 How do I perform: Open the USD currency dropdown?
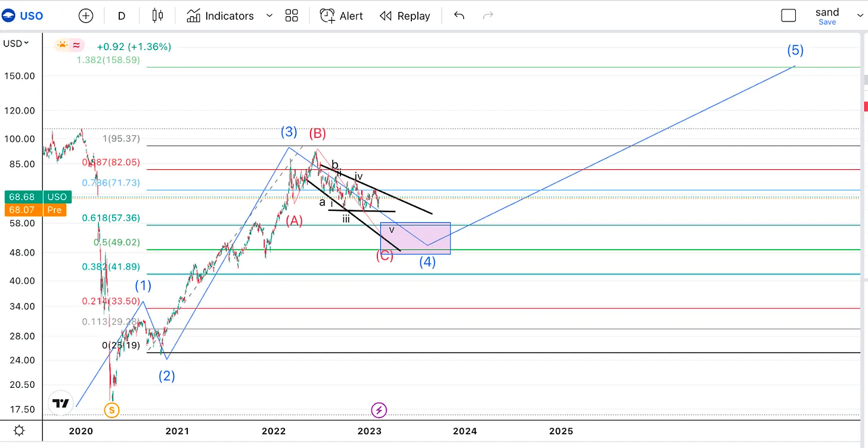16,43
